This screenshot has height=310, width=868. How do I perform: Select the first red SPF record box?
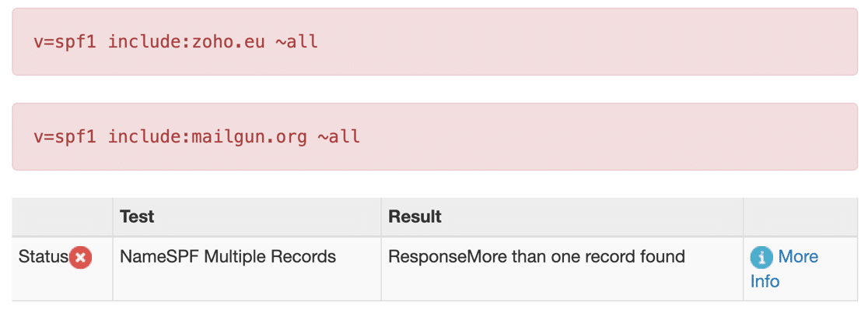[x=435, y=41]
